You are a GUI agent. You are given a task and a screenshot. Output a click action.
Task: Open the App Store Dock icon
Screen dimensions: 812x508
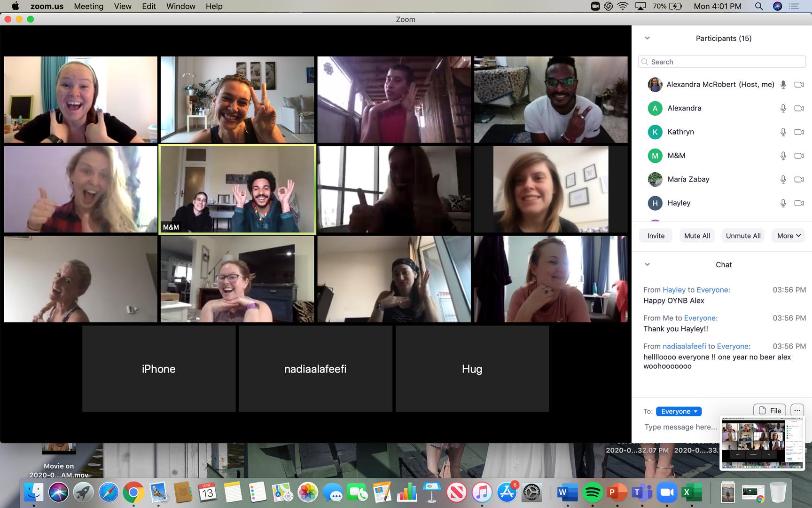tap(507, 492)
